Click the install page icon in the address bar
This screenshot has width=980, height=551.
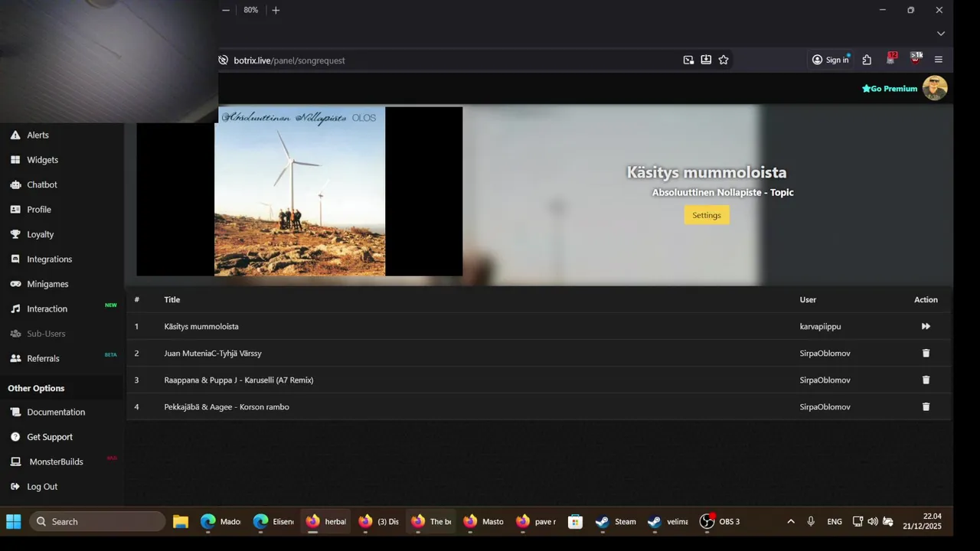click(x=706, y=60)
